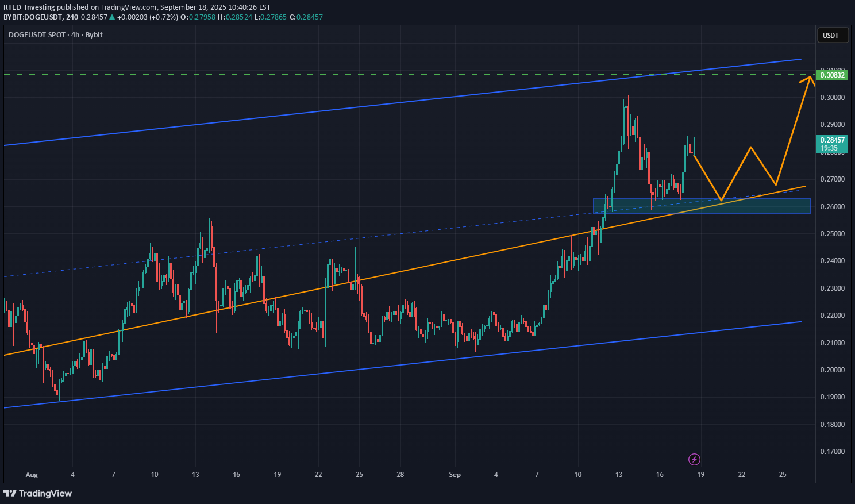Click the 0.22000 price axis label
Image resolution: width=855 pixels, height=504 pixels.
(832, 316)
